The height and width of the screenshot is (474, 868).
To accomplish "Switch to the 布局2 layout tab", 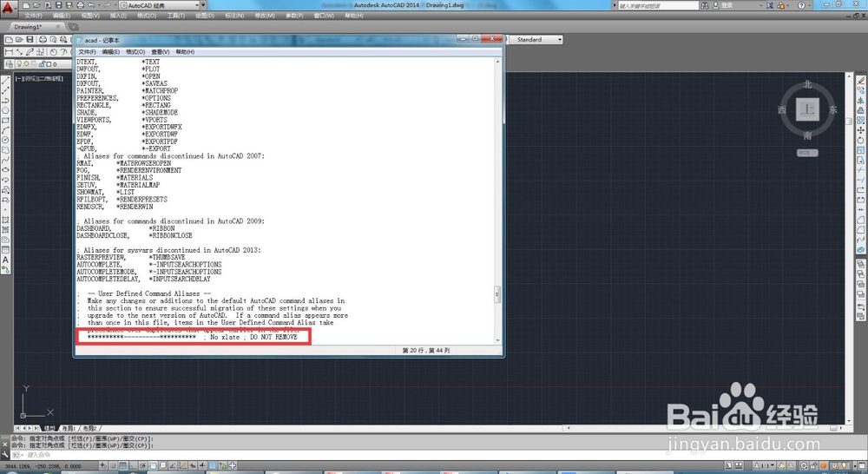I will (89, 428).
